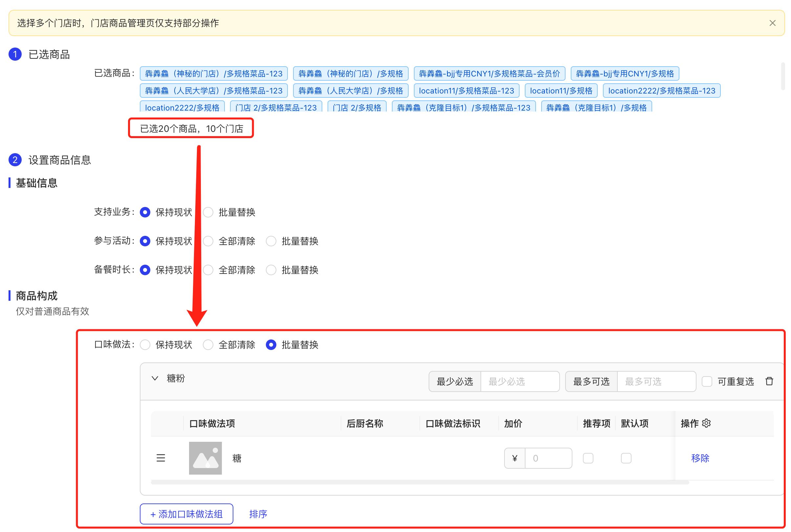
Task: Click tag 犇羴鱻-bjj专用CNY1/多规格
Action: coord(625,73)
